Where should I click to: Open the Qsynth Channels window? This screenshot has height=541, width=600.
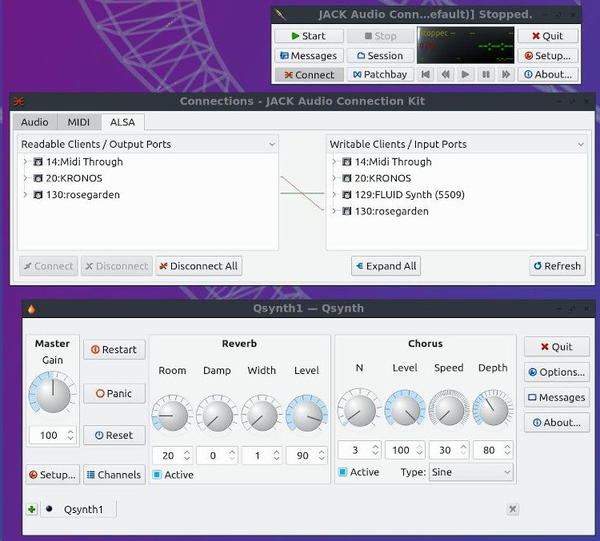[x=113, y=474]
